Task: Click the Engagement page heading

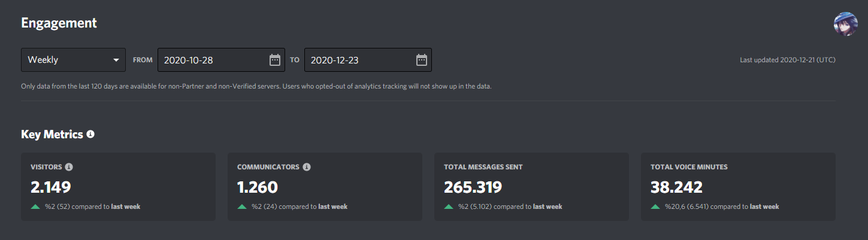Action: click(59, 23)
